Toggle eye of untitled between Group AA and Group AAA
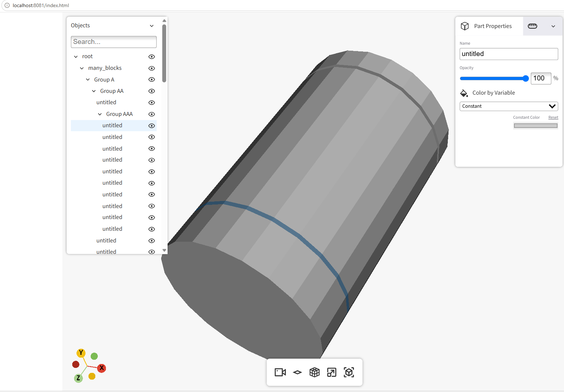564x392 pixels. coord(152,102)
